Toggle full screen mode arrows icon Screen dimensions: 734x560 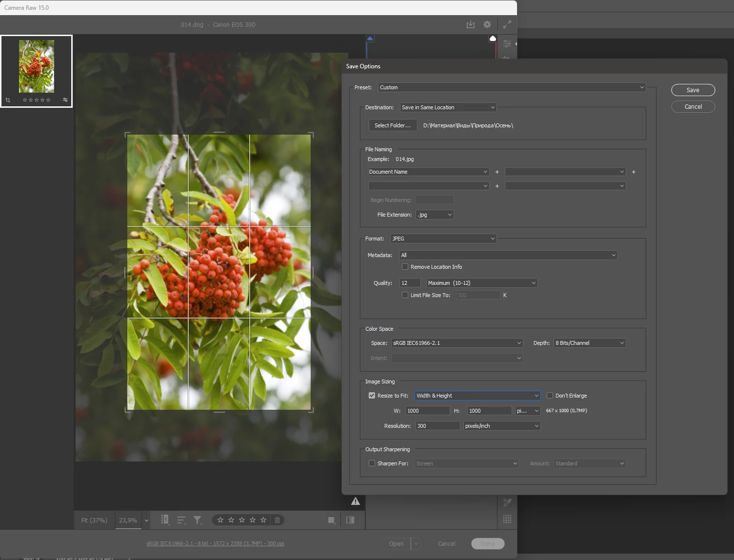[x=507, y=24]
